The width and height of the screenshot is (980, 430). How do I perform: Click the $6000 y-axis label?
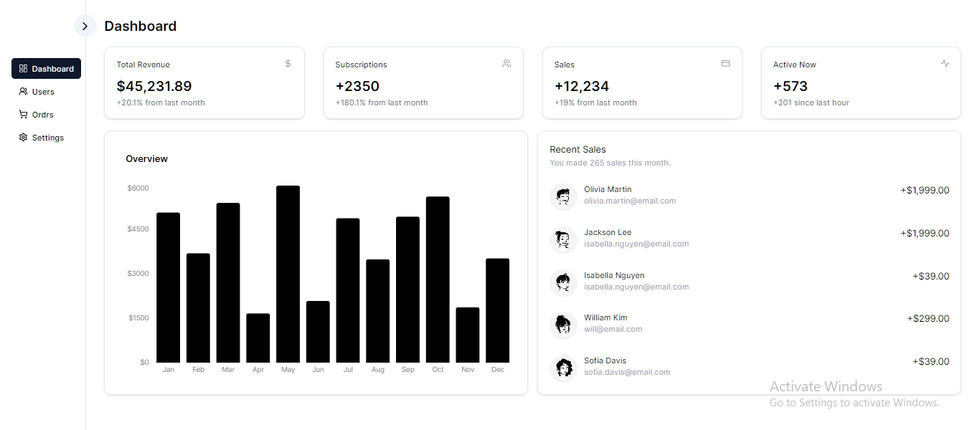click(138, 188)
